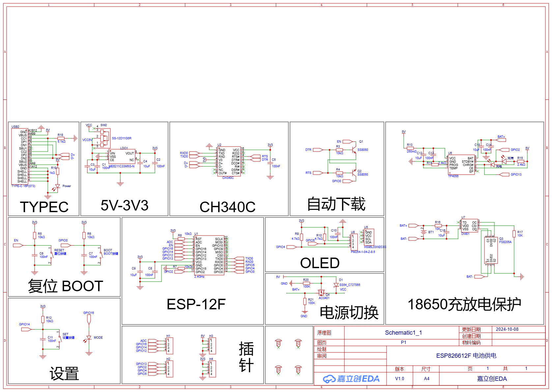
Task: Click the SS54_C727065 diode label
Action: pyautogui.click(x=350, y=285)
